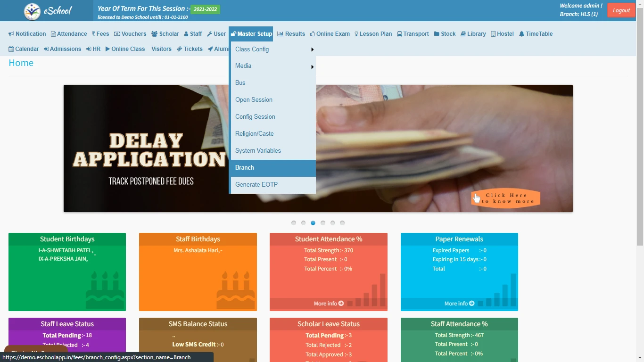Open the TimeTable bell menu
Viewport: 644px width, 362px height.
point(536,34)
